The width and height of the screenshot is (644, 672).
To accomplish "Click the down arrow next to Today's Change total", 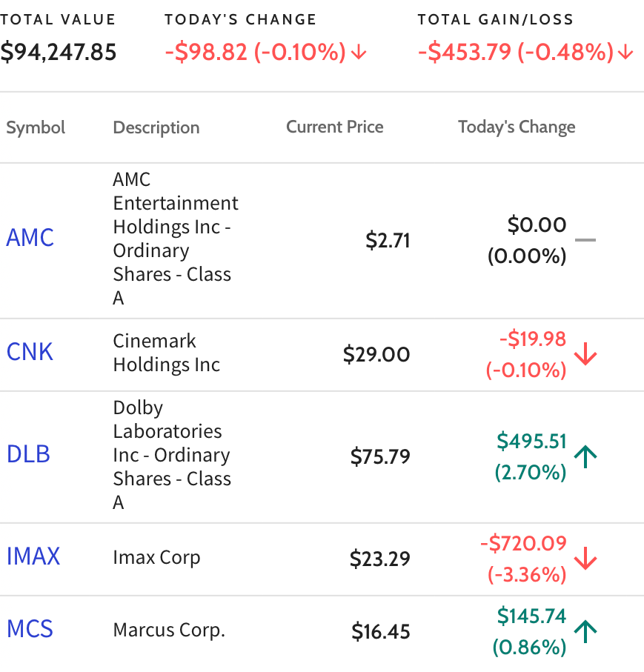I will point(359,53).
